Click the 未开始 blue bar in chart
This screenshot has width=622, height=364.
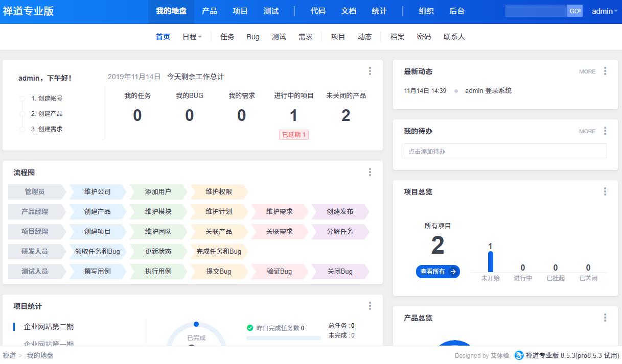(491, 262)
